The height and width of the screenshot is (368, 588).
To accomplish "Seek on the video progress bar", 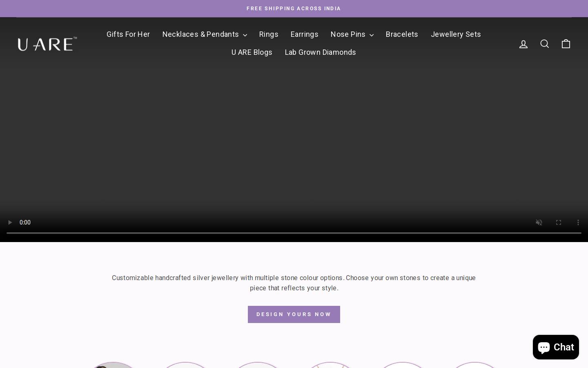I will [x=294, y=233].
